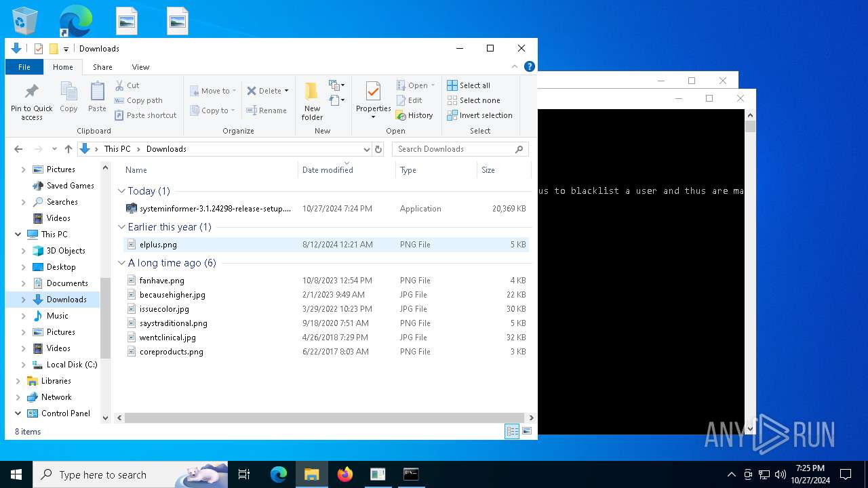The image size is (868, 488).
Task: Click the taskbar search box
Action: coord(130,474)
